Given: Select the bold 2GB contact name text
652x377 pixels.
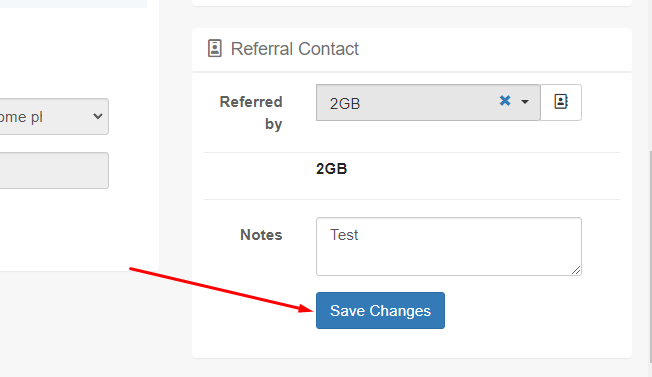Looking at the screenshot, I should (331, 169).
